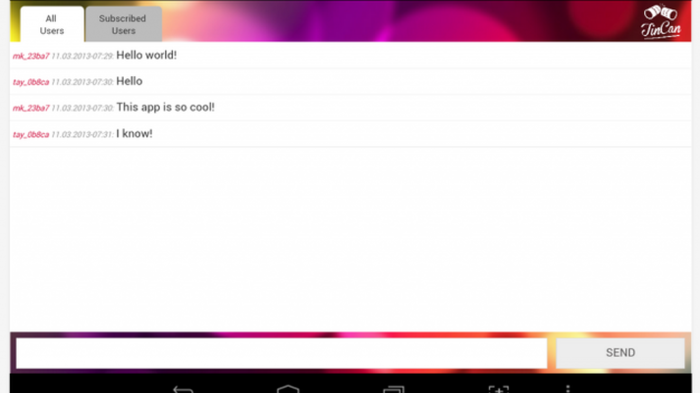Click timestamp 11.03.2013-07:31 on last message

click(x=82, y=134)
